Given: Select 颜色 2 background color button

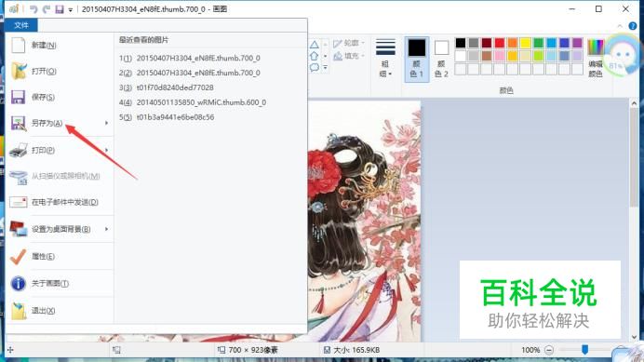Looking at the screenshot, I should [x=441, y=60].
